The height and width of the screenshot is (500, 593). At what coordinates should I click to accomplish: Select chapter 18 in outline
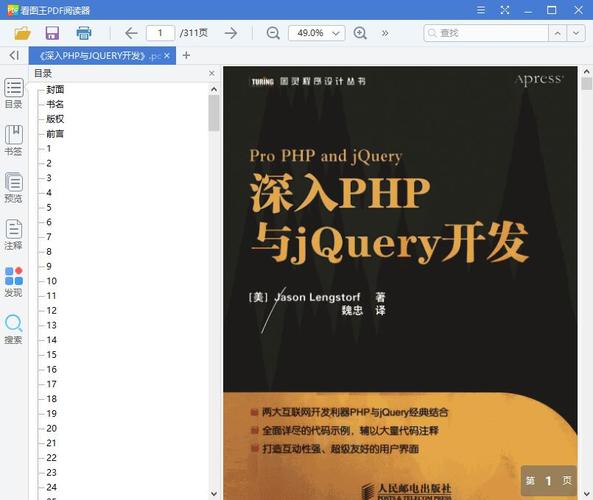pos(51,399)
